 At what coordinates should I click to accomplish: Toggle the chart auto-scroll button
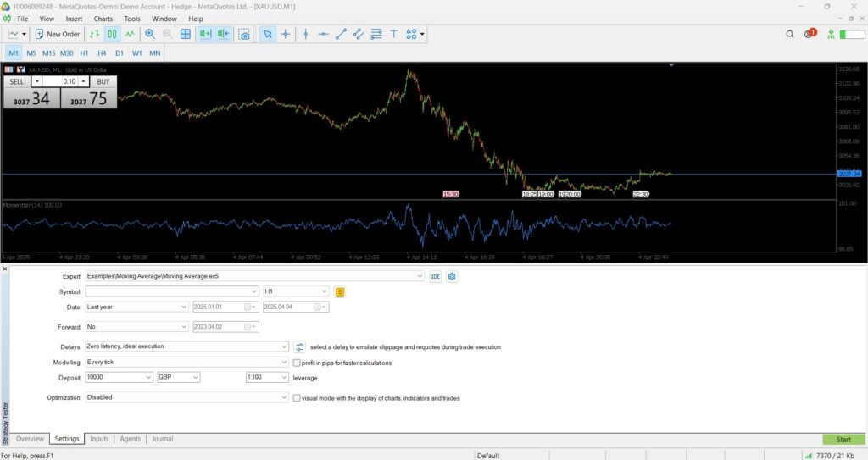coord(205,34)
